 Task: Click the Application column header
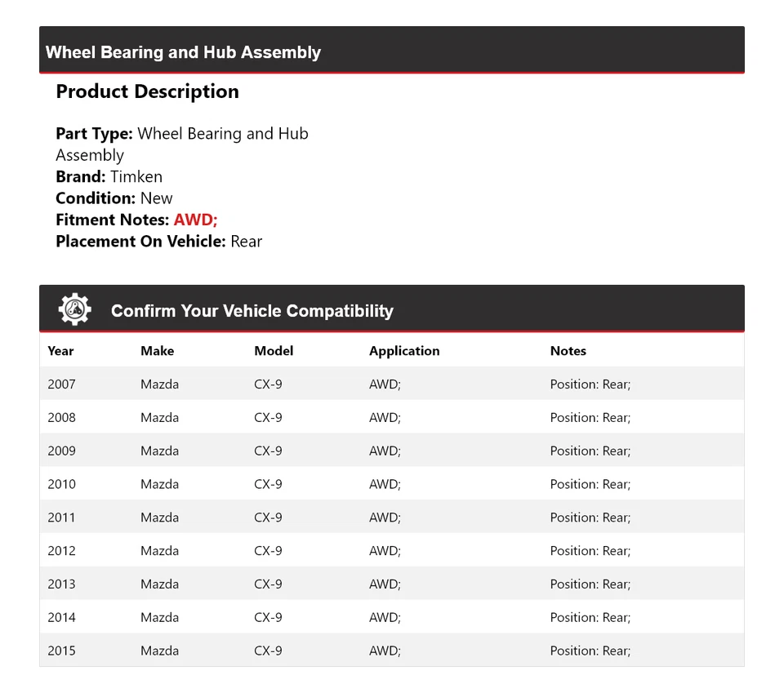[x=404, y=351]
